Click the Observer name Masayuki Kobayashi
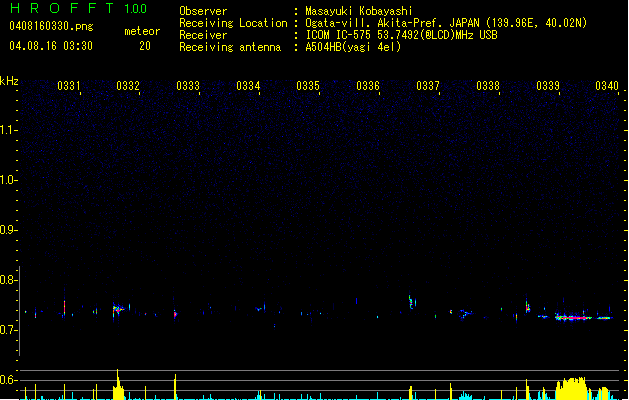 pyautogui.click(x=359, y=11)
